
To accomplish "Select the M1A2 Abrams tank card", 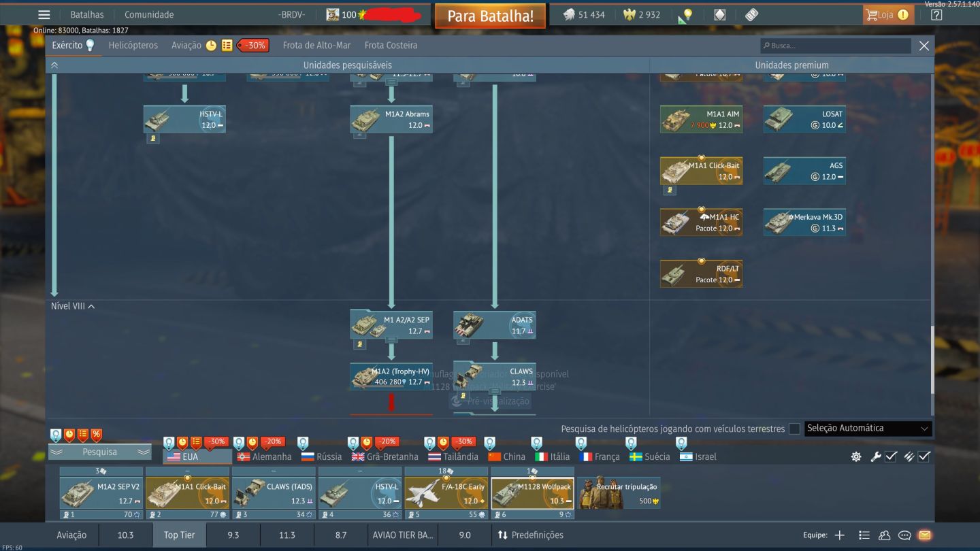I will click(x=391, y=119).
